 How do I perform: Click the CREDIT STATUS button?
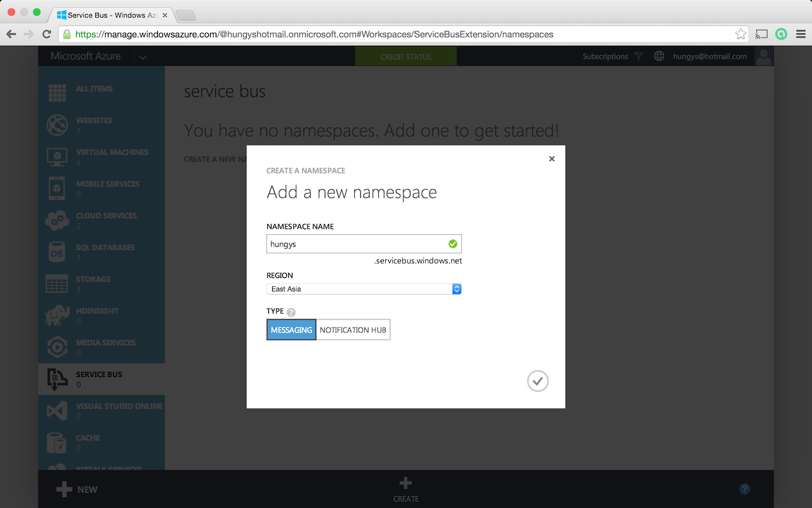click(406, 57)
